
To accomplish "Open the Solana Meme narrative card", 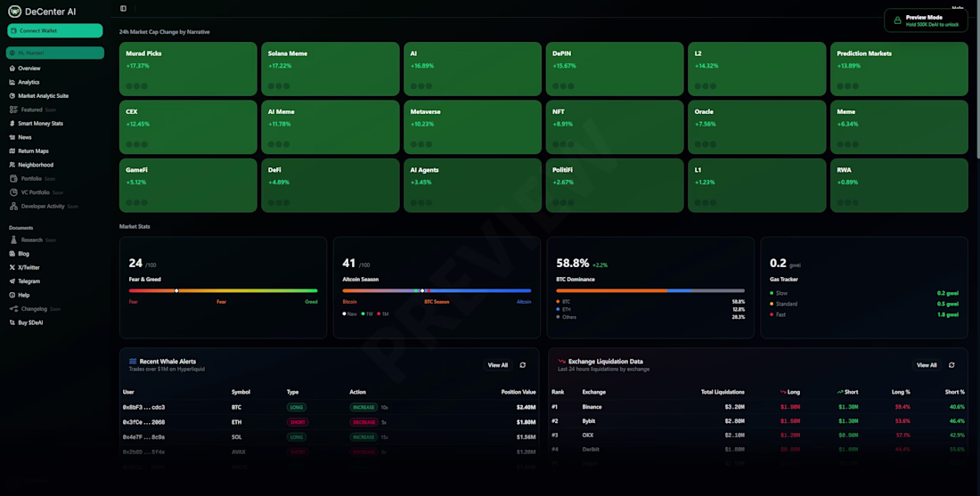I will click(330, 69).
